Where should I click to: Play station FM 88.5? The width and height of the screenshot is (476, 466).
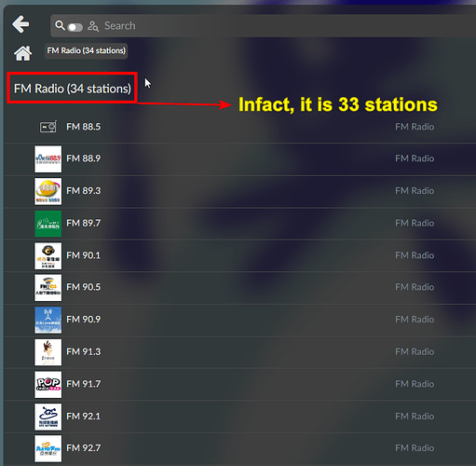84,127
